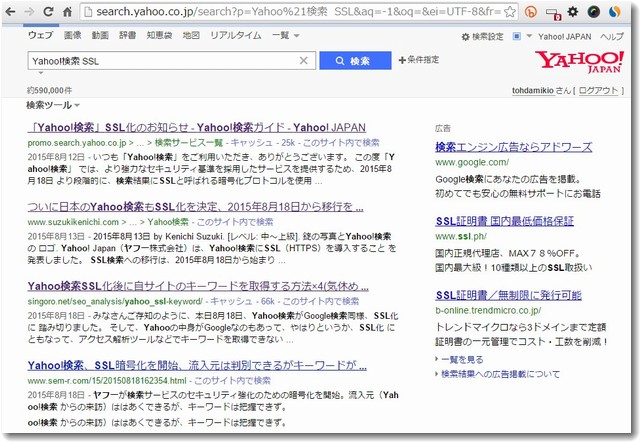640x442 pixels.
Task: Click the ログアウト link
Action: click(598, 91)
